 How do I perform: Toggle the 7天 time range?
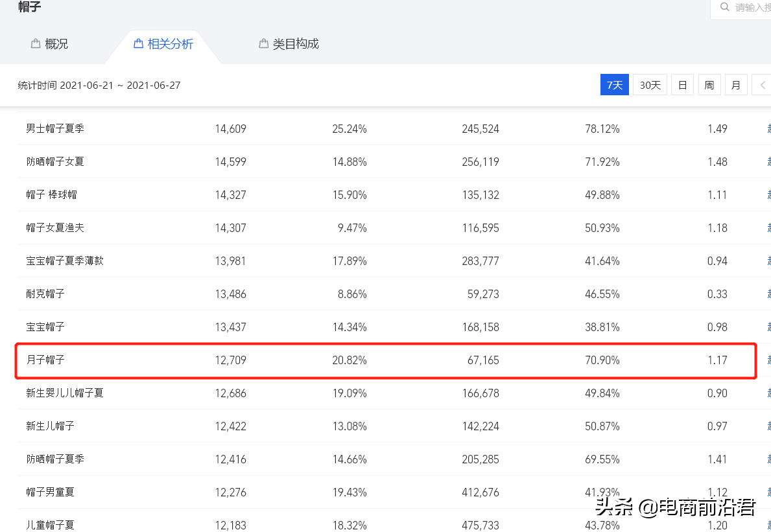614,84
